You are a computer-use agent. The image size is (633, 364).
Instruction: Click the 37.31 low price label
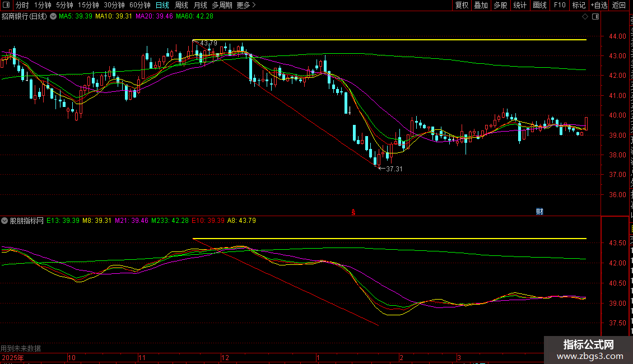point(394,169)
